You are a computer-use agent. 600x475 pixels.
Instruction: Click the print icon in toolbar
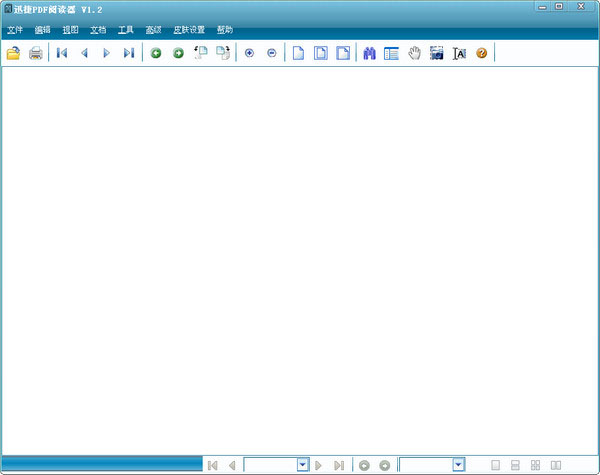pyautogui.click(x=36, y=53)
